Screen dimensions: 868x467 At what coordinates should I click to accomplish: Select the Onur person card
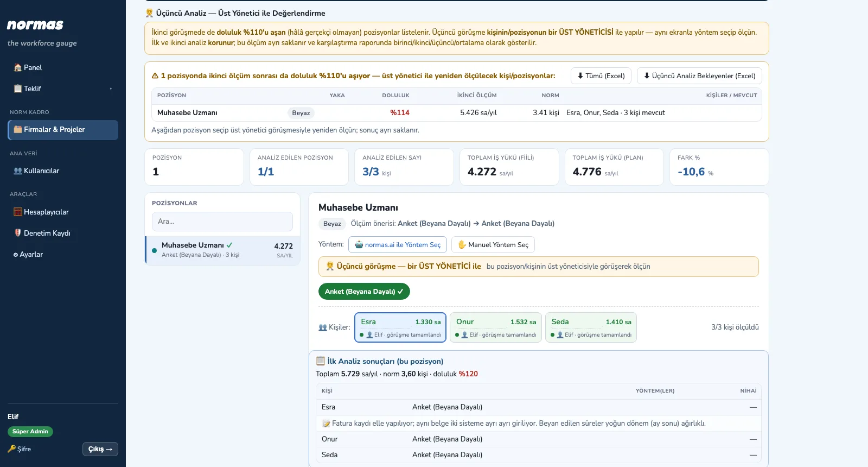pyautogui.click(x=496, y=327)
